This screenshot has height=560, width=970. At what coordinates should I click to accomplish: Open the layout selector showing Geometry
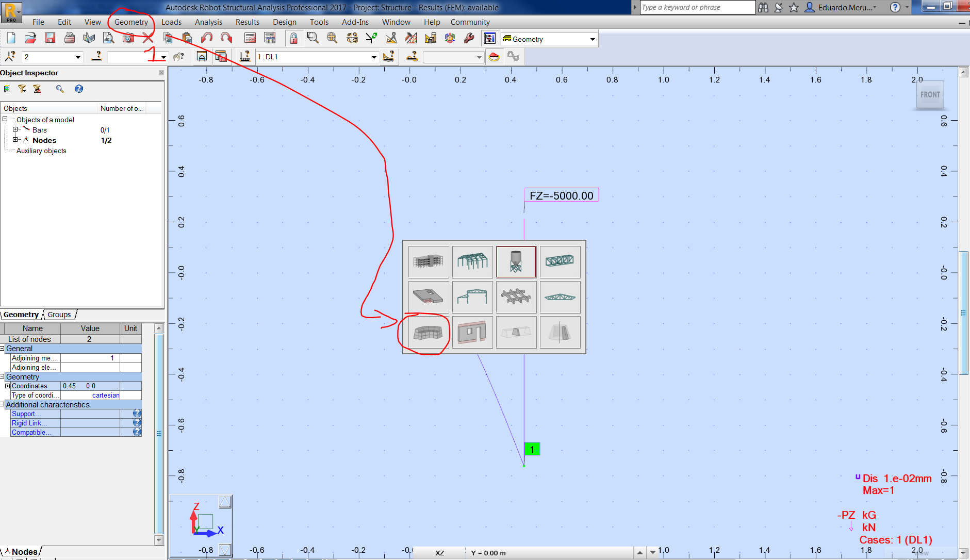tap(548, 39)
